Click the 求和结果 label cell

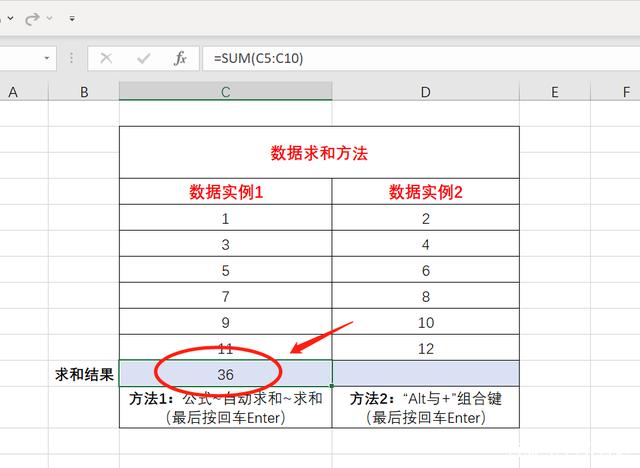(84, 374)
